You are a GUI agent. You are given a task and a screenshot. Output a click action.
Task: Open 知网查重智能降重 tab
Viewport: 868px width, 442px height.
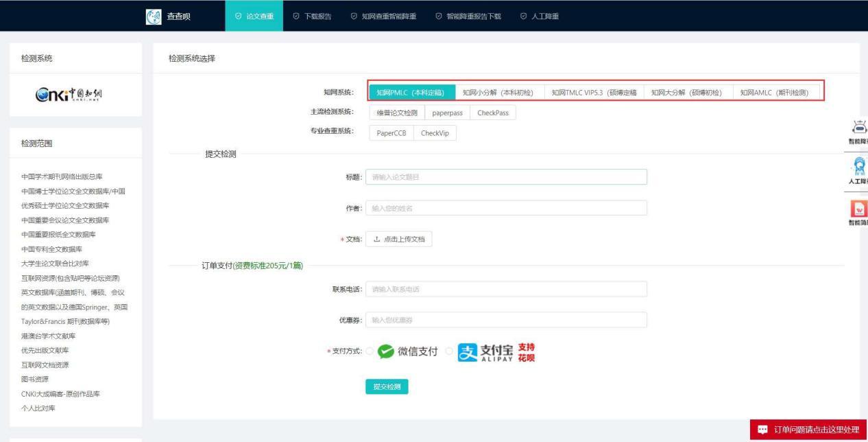tap(387, 16)
